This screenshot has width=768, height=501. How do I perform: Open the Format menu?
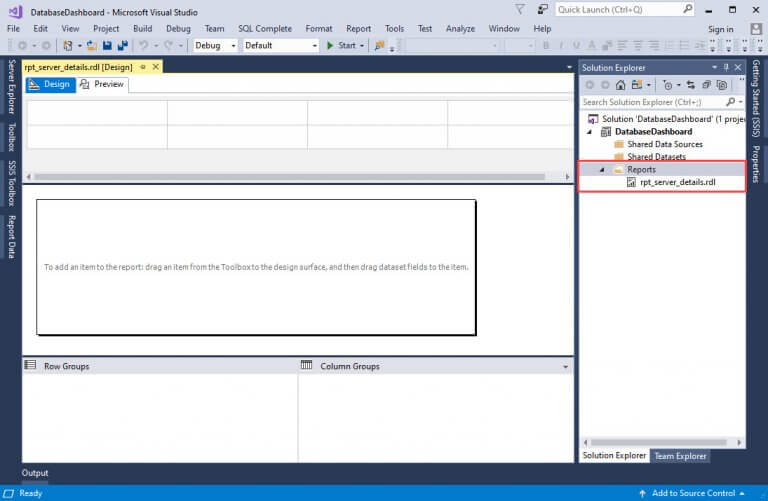coord(319,29)
